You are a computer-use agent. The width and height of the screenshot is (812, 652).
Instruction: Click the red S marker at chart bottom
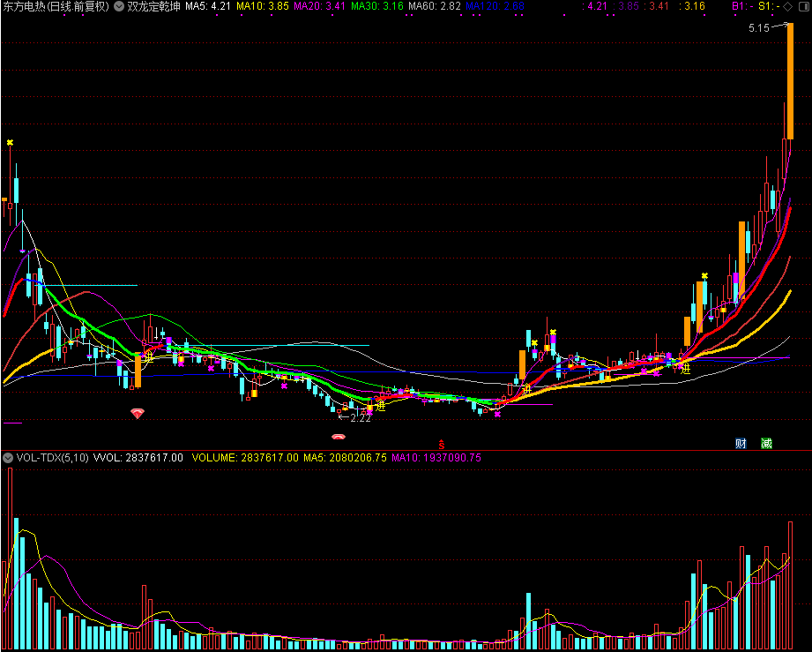pyautogui.click(x=441, y=444)
